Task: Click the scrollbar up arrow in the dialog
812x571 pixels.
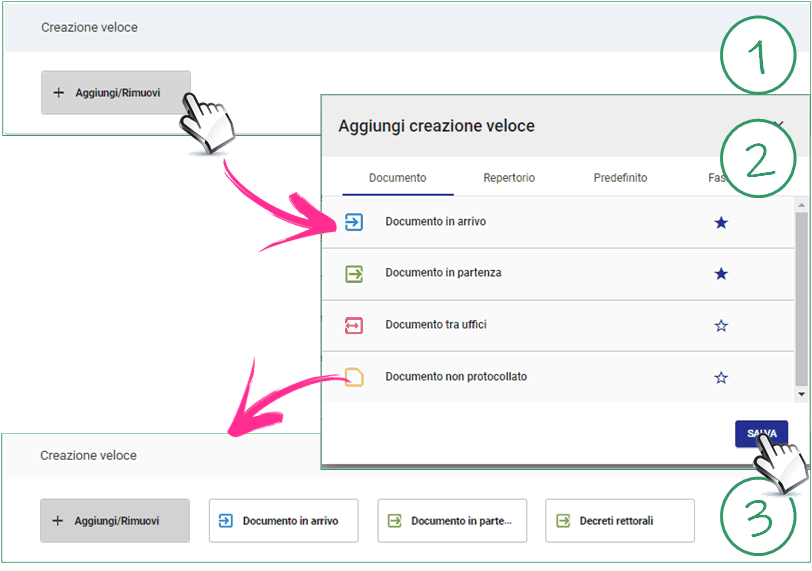Action: [x=801, y=204]
